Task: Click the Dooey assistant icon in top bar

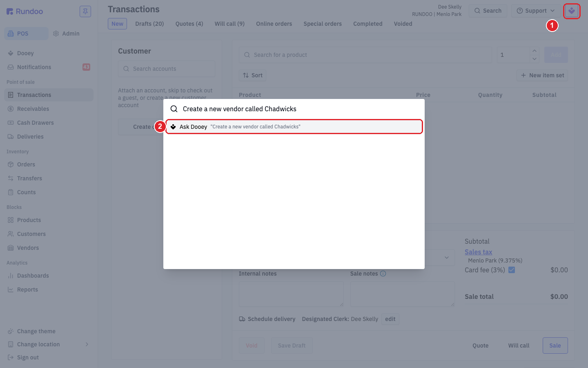Action: click(x=572, y=11)
